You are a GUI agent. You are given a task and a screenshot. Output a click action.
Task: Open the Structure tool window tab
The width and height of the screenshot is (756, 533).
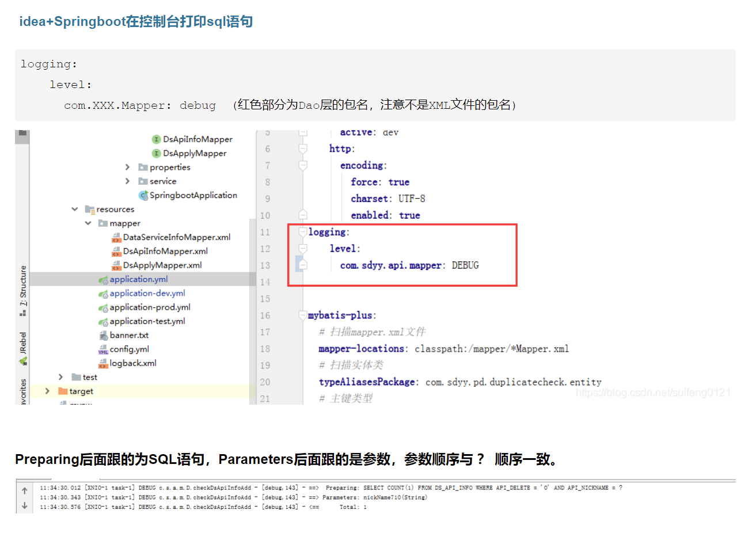(23, 291)
